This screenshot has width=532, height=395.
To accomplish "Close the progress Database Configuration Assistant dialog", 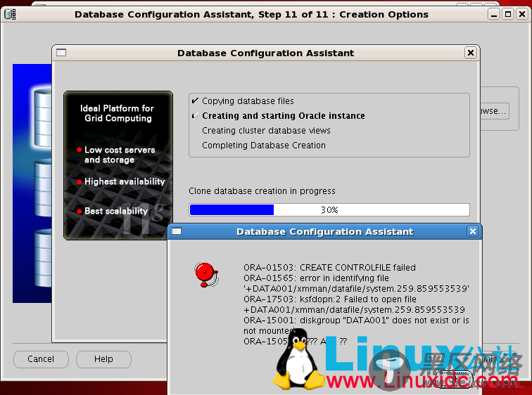I will tap(471, 53).
